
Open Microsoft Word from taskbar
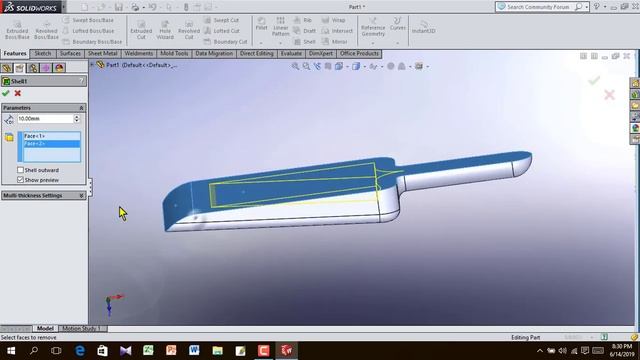coord(194,350)
